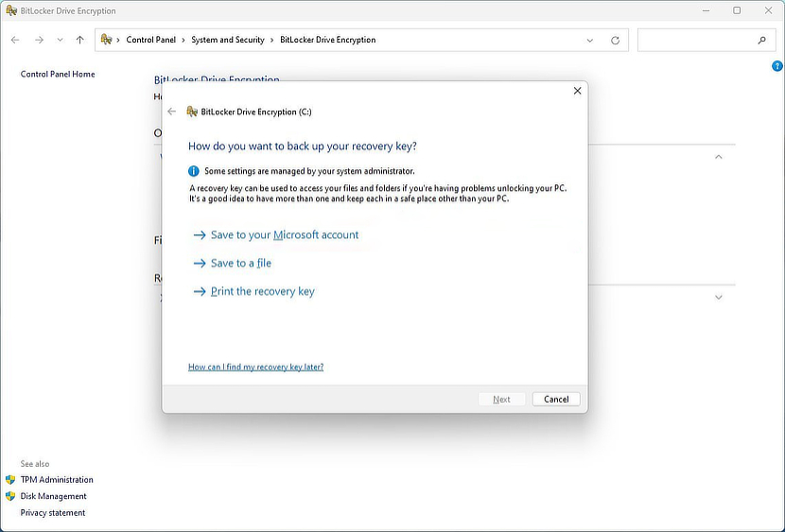785x532 pixels.
Task: Expand the address bar history dropdown
Action: 590,41
